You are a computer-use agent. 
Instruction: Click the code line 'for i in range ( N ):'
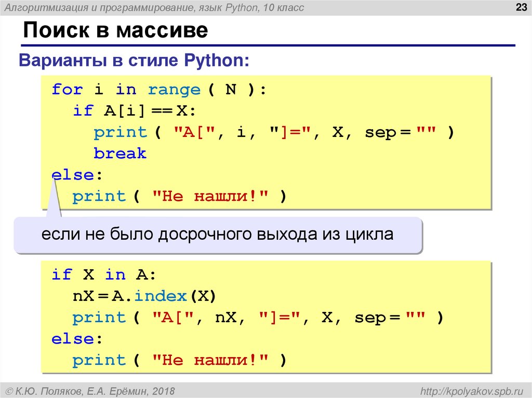tap(159, 90)
